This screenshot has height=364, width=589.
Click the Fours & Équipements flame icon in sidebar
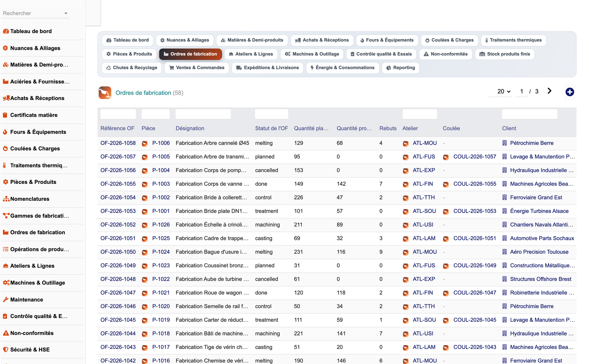click(x=5, y=132)
